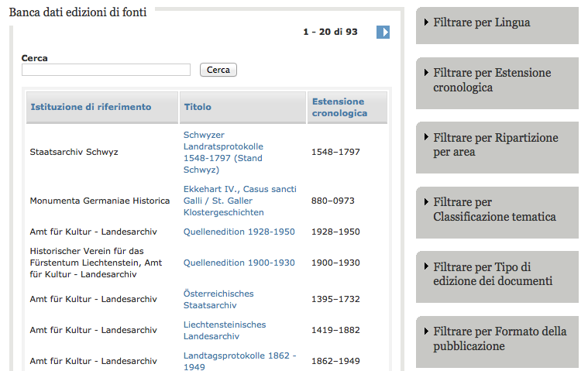This screenshot has height=371, width=588.
Task: Sort by Estensione cronologica column header
Action: pyautogui.click(x=338, y=107)
